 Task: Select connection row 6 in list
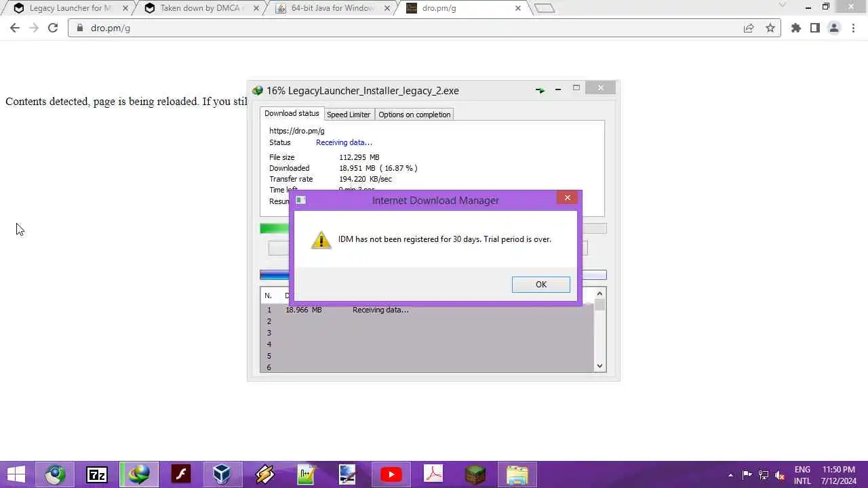tap(427, 367)
